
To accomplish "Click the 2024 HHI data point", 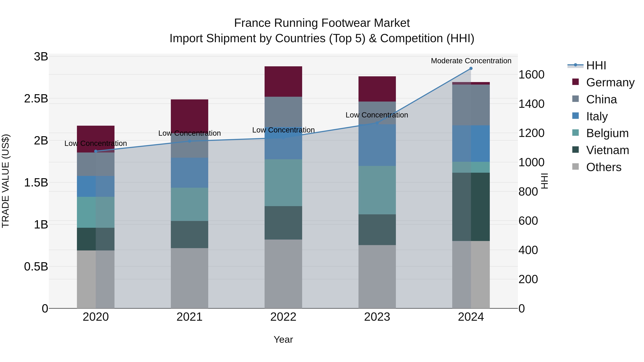I will coord(471,68).
